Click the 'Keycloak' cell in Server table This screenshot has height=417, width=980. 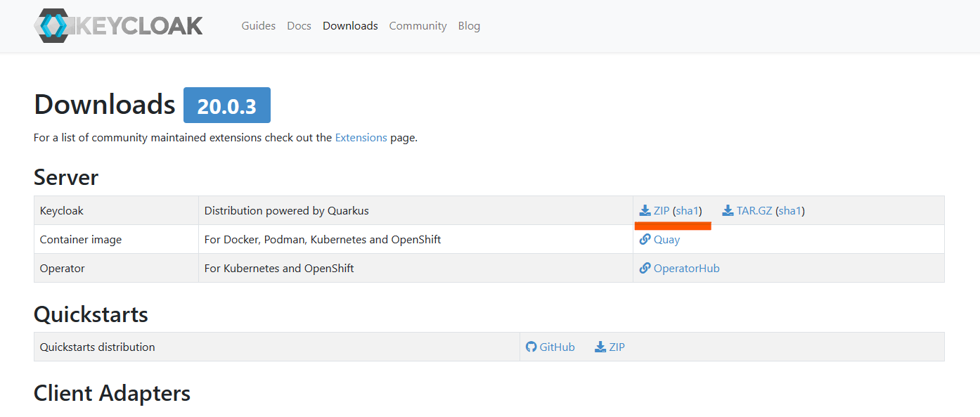click(x=116, y=210)
